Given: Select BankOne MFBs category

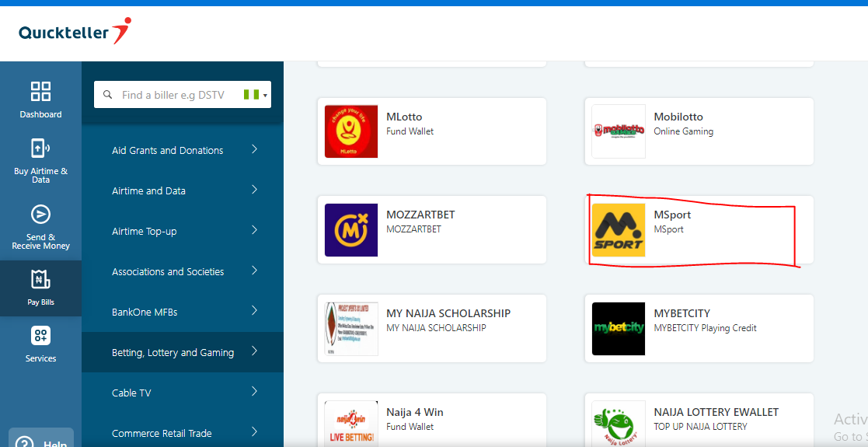Looking at the screenshot, I should click(x=183, y=312).
